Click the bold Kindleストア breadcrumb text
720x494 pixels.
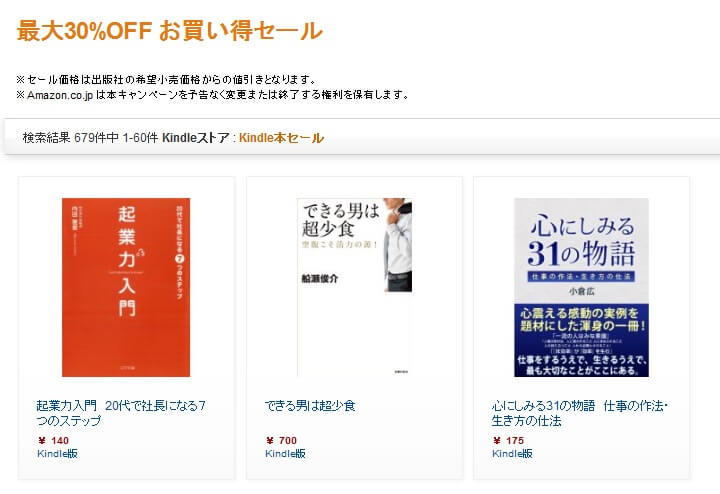pyautogui.click(x=196, y=138)
